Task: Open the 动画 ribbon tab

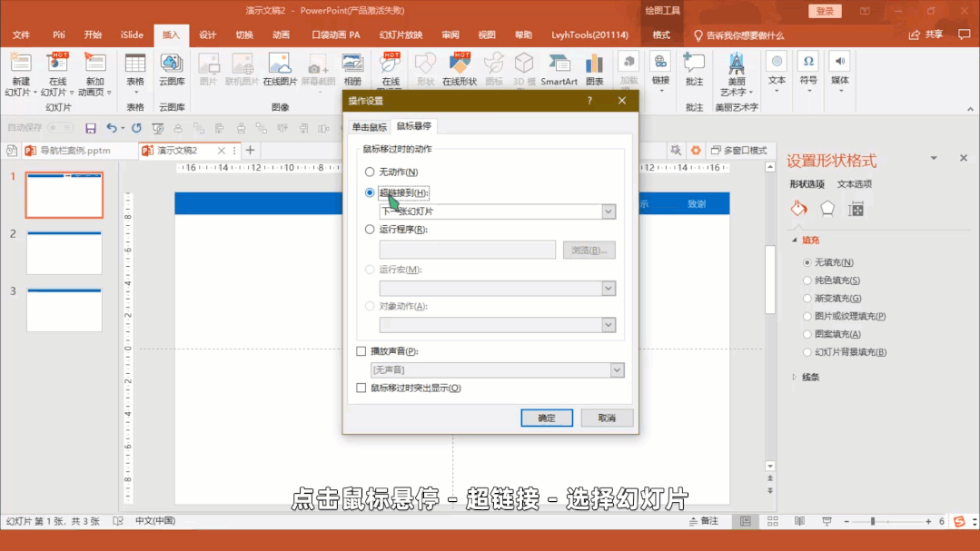Action: 281,35
